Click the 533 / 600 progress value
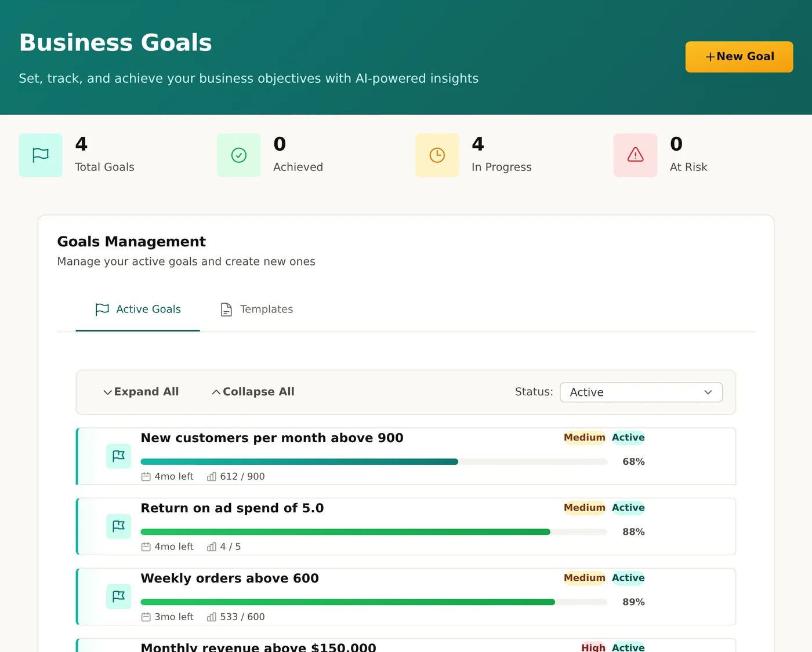 [x=242, y=617]
